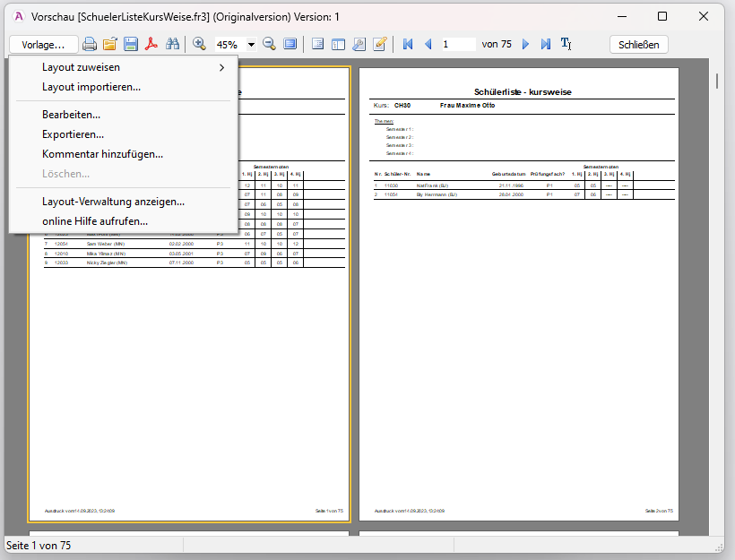The height and width of the screenshot is (560, 735).
Task: Click the 'Prüfungsfach?' column header on page 2
Action: pyautogui.click(x=548, y=174)
